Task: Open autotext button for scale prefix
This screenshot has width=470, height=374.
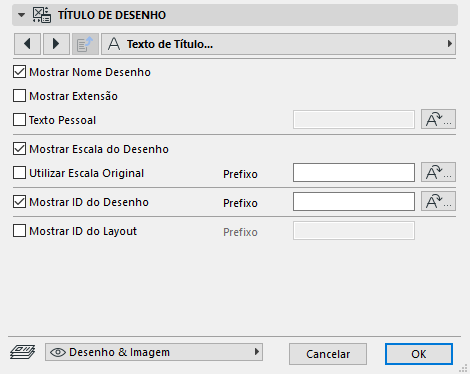Action: (x=438, y=172)
